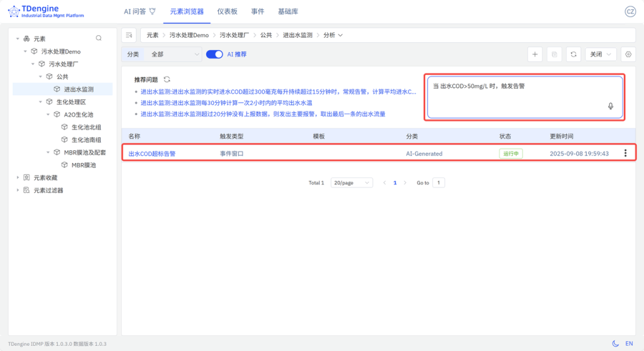Click the 元素收藏 favorites icon
The height and width of the screenshot is (351, 644).
point(26,177)
